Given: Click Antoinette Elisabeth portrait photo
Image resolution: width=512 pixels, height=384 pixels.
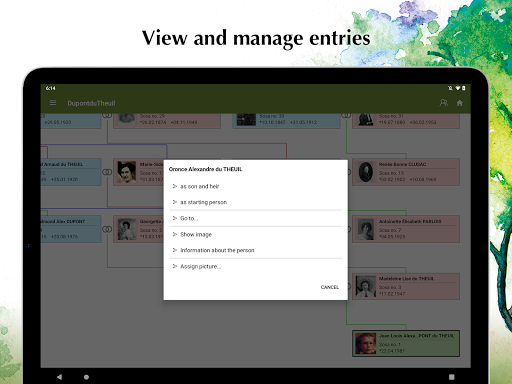Looking at the screenshot, I should [x=366, y=229].
